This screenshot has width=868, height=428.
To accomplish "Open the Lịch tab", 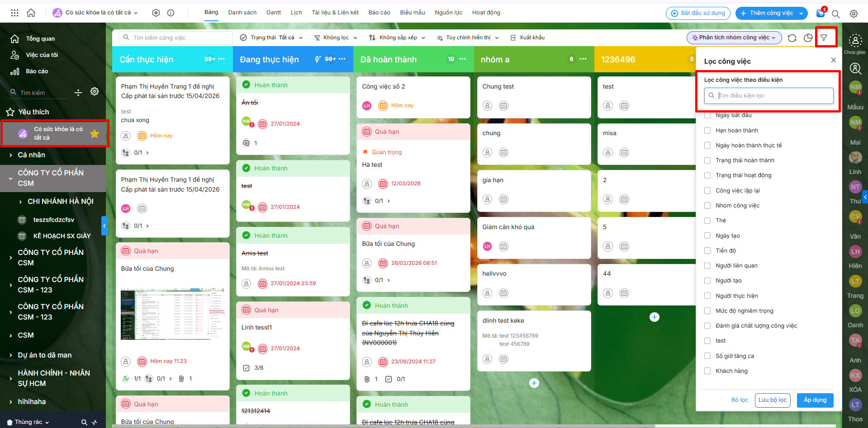I will click(296, 13).
